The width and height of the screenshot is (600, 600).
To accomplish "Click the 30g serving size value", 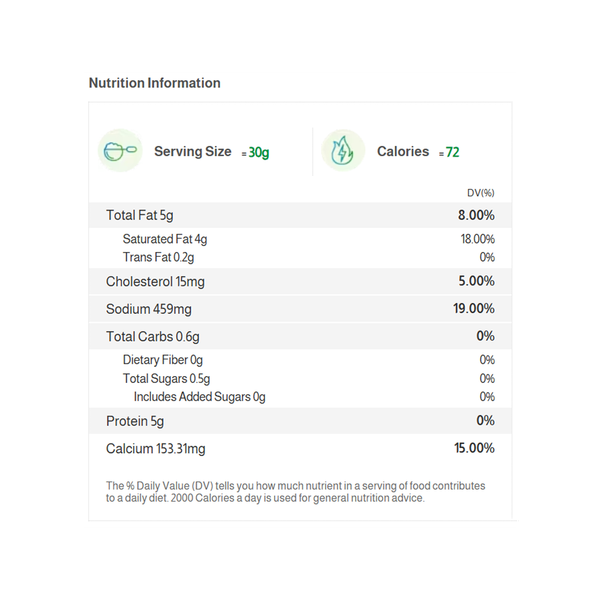I will 259,153.
